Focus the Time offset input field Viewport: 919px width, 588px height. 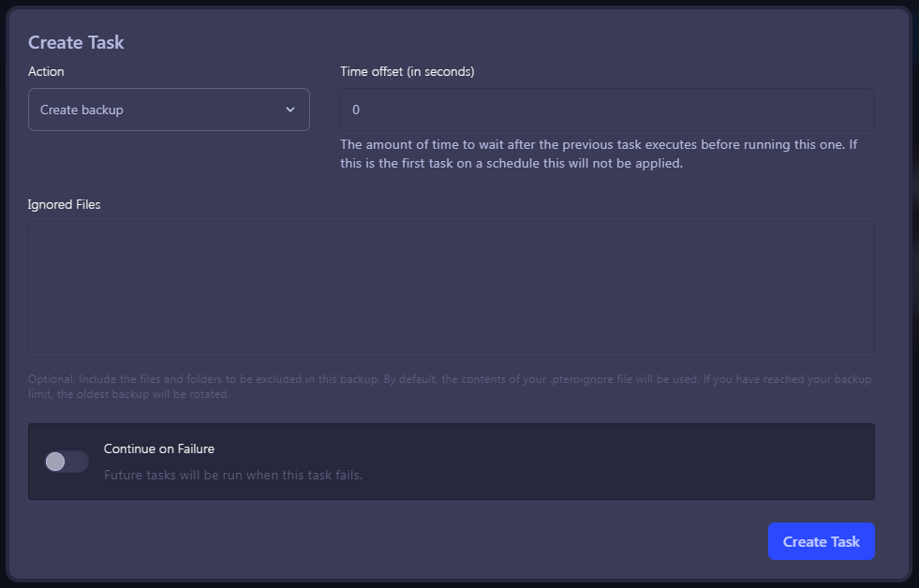pyautogui.click(x=607, y=110)
